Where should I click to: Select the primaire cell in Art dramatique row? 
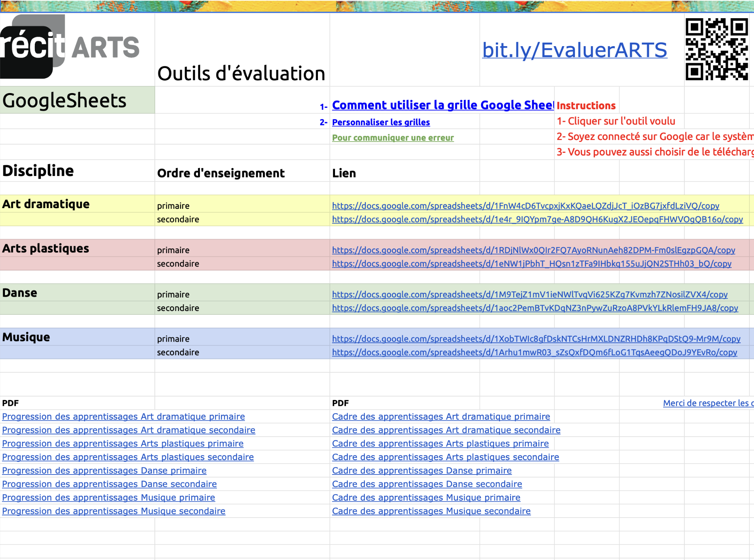click(242, 204)
